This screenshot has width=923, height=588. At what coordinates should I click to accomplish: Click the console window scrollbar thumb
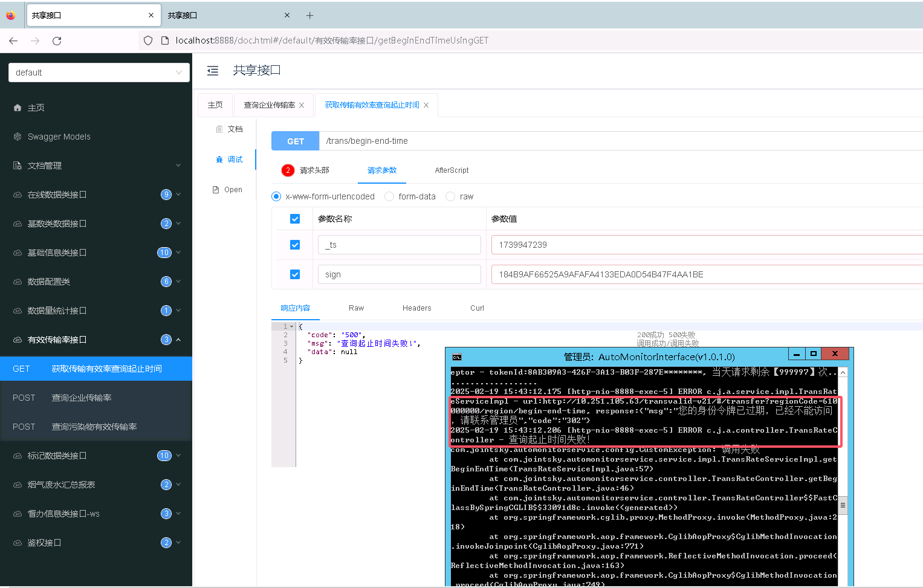tap(843, 505)
